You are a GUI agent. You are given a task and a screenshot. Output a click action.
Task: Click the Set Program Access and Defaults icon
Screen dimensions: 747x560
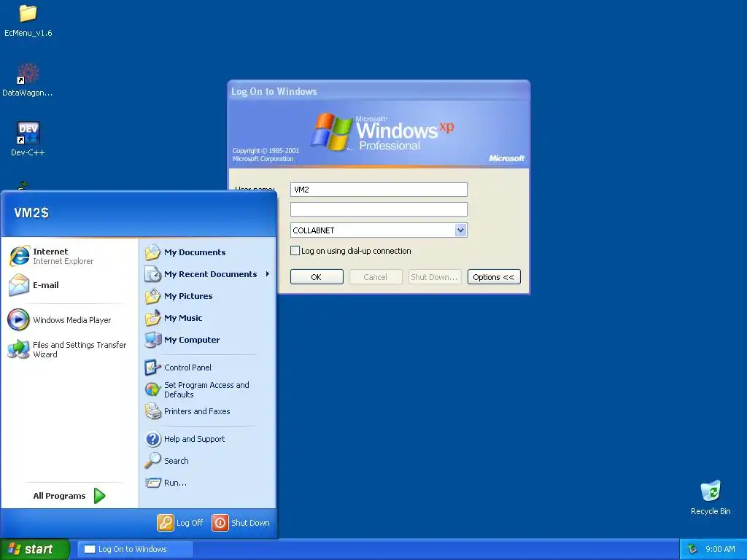(x=153, y=389)
